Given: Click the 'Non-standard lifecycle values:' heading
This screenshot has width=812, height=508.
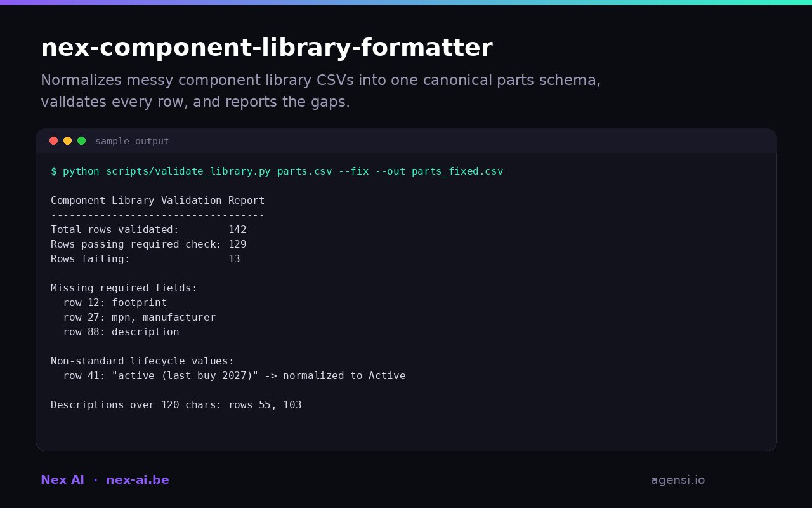Looking at the screenshot, I should click(142, 361).
